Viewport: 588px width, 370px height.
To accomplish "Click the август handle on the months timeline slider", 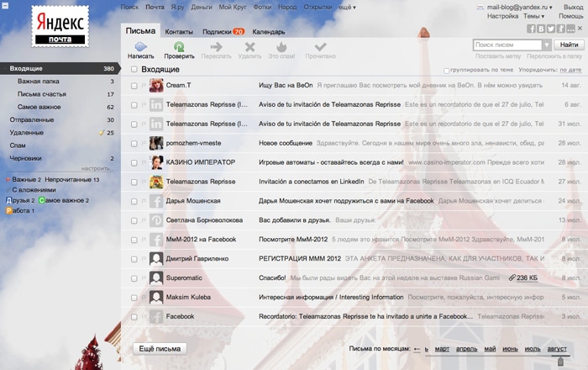I will tap(559, 362).
